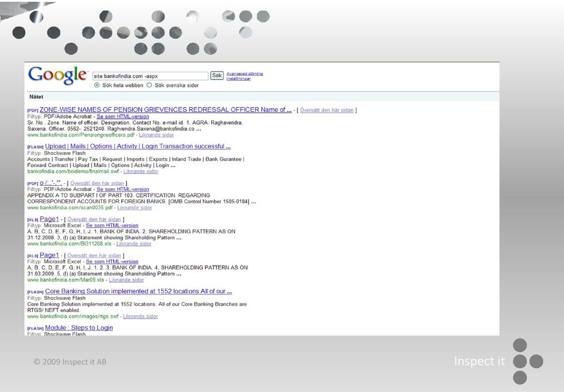Click the [FLASH] tag before Core Banking Solution result
Screen dimensions: 564x392
[35, 292]
